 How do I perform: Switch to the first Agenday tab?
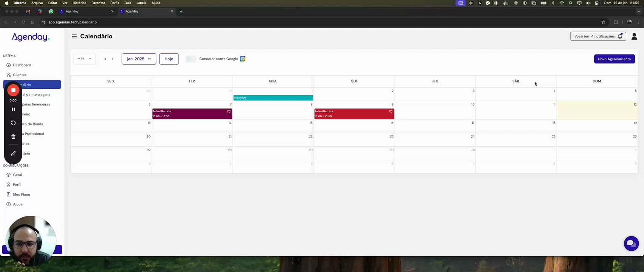[x=86, y=11]
